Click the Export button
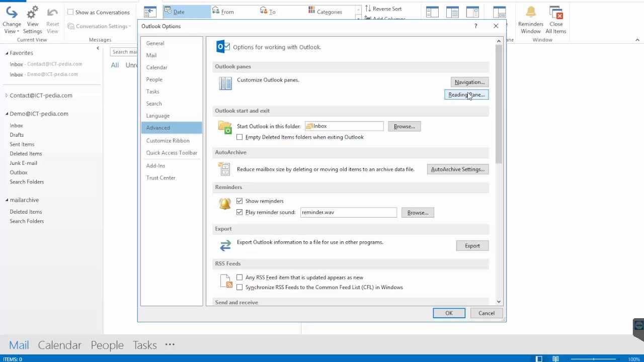Screen dimensions: 644x362 472,246
